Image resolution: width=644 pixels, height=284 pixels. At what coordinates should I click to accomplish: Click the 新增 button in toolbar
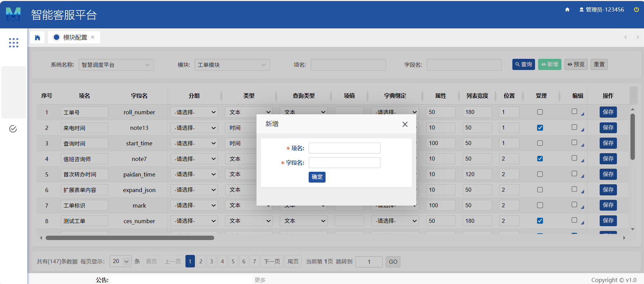[x=550, y=64]
